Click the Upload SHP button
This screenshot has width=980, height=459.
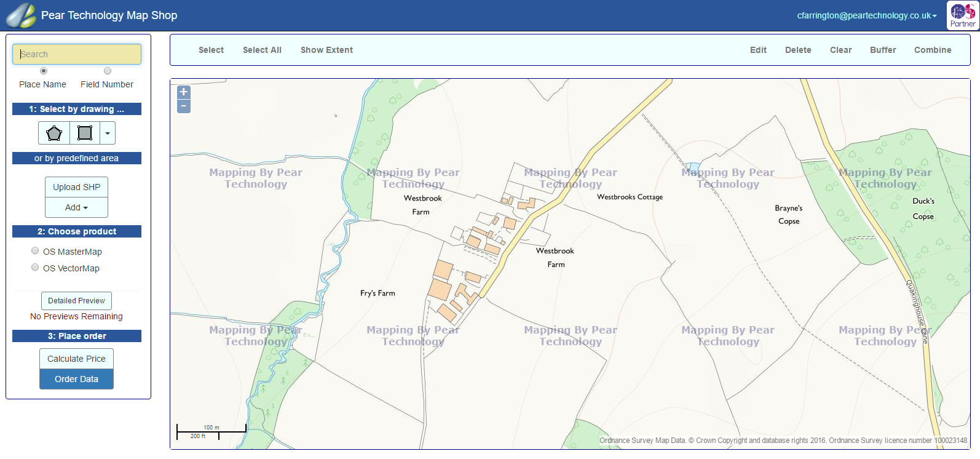click(x=76, y=187)
